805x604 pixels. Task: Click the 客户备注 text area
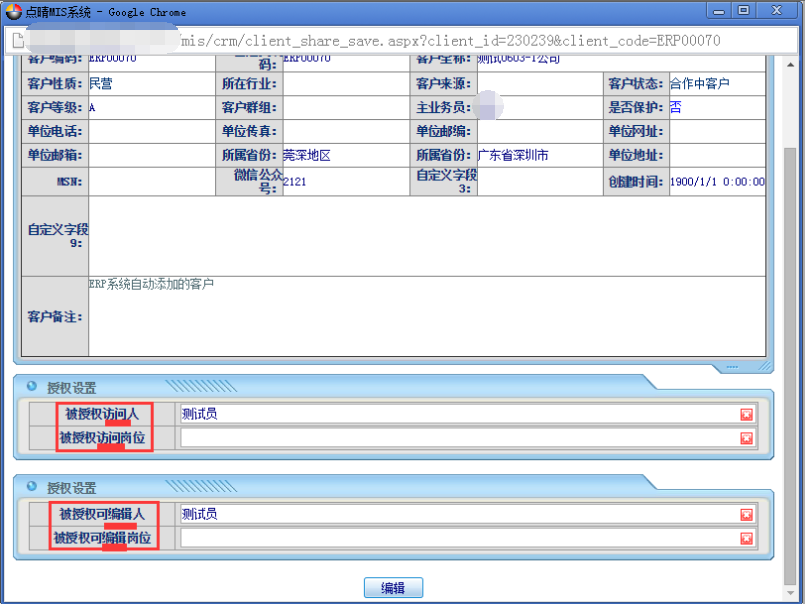click(426, 316)
